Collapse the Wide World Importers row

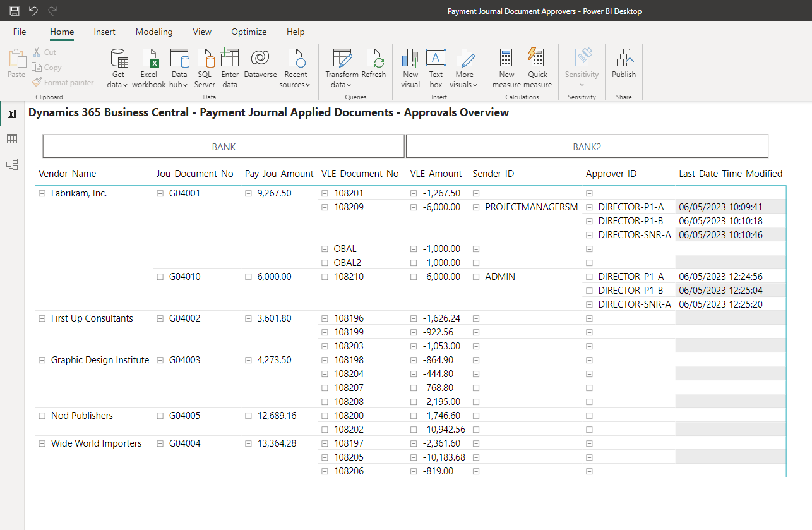[x=42, y=443]
